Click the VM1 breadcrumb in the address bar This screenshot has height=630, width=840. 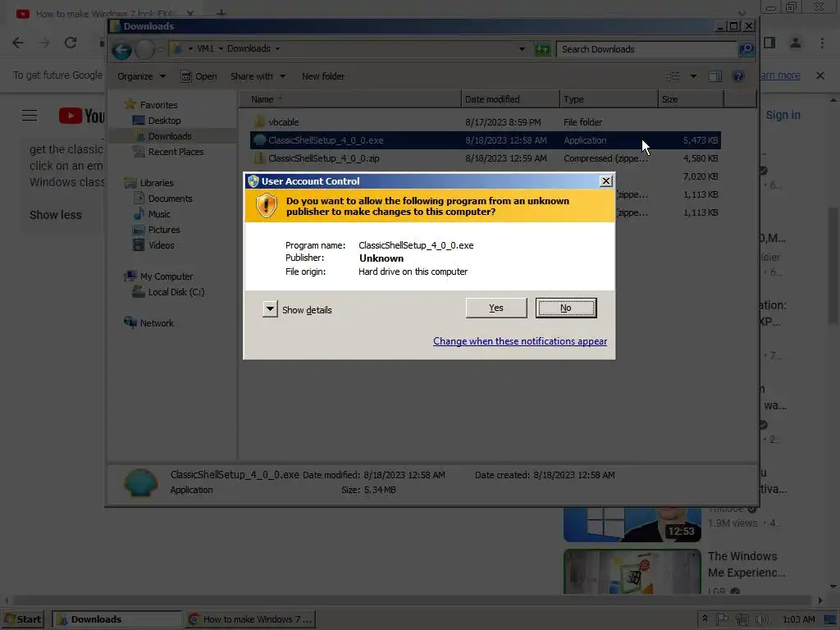(x=205, y=48)
